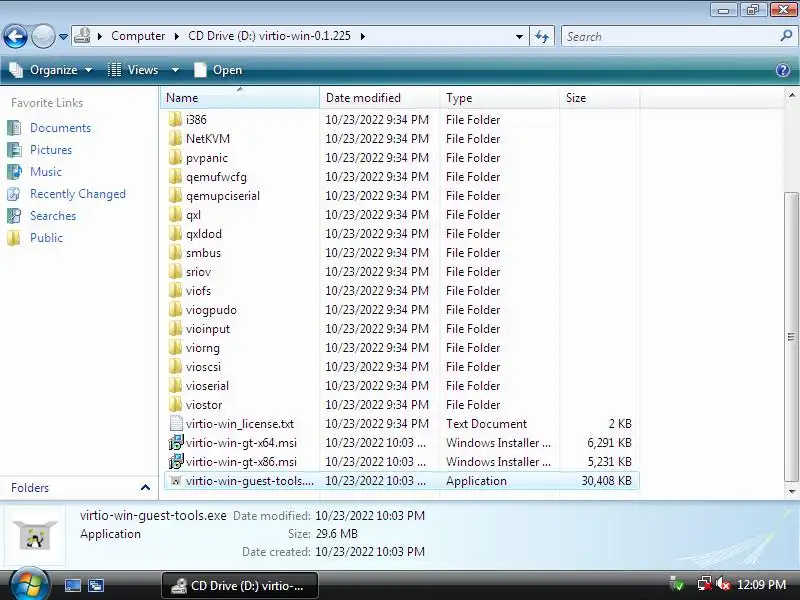This screenshot has height=600, width=800.
Task: Select the qemupciserial folder icon
Action: click(175, 195)
